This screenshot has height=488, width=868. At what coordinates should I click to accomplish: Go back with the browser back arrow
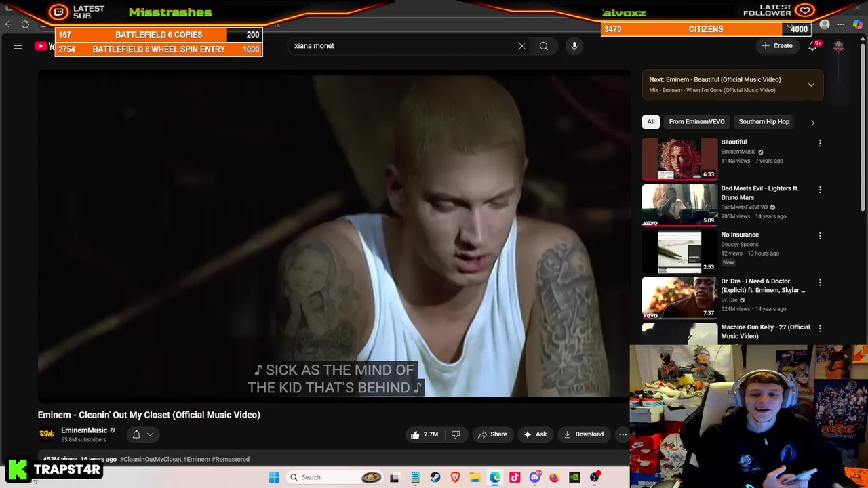tap(9, 24)
